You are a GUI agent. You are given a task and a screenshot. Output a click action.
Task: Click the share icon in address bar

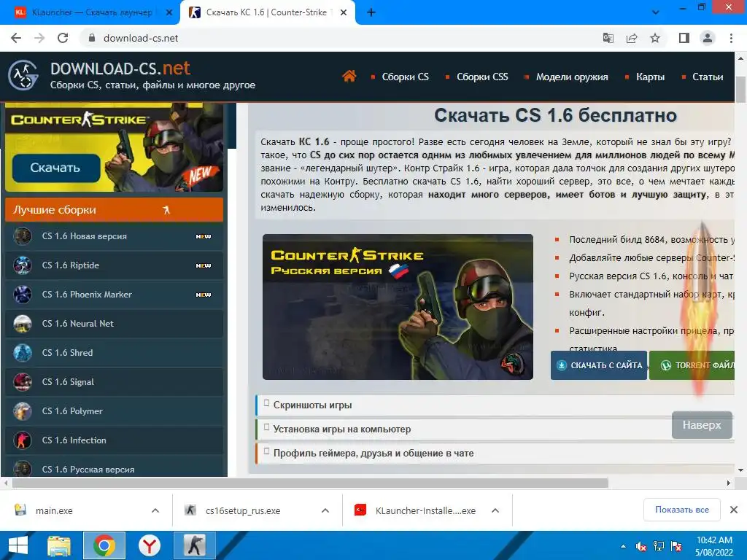point(632,38)
